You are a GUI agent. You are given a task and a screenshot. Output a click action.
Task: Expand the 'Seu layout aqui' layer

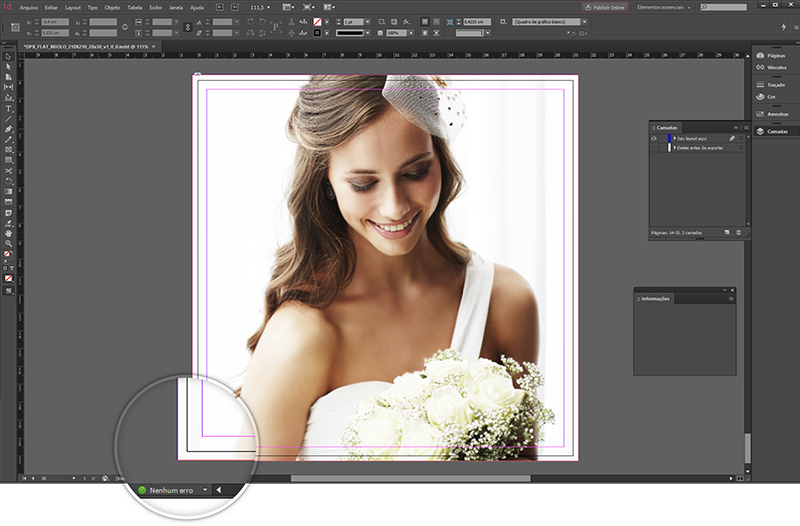click(x=675, y=138)
